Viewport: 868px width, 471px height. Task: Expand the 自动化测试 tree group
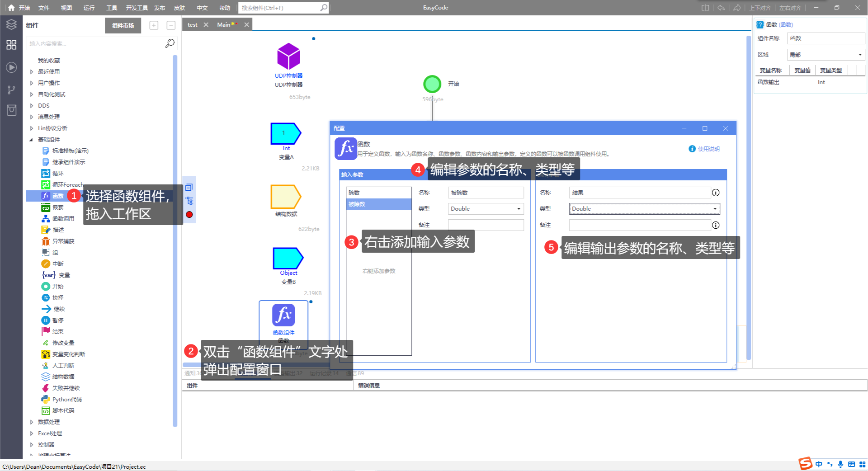(32, 94)
